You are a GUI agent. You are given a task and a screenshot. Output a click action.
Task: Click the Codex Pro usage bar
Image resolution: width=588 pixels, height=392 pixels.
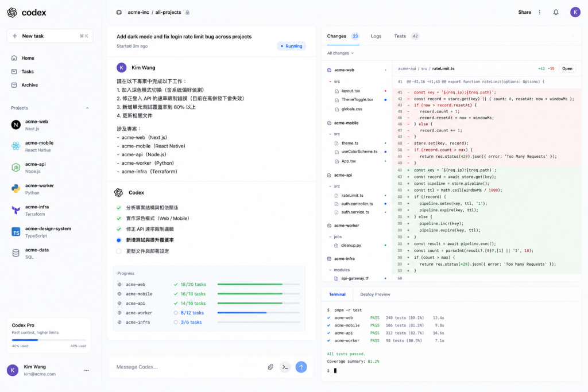[49, 340]
